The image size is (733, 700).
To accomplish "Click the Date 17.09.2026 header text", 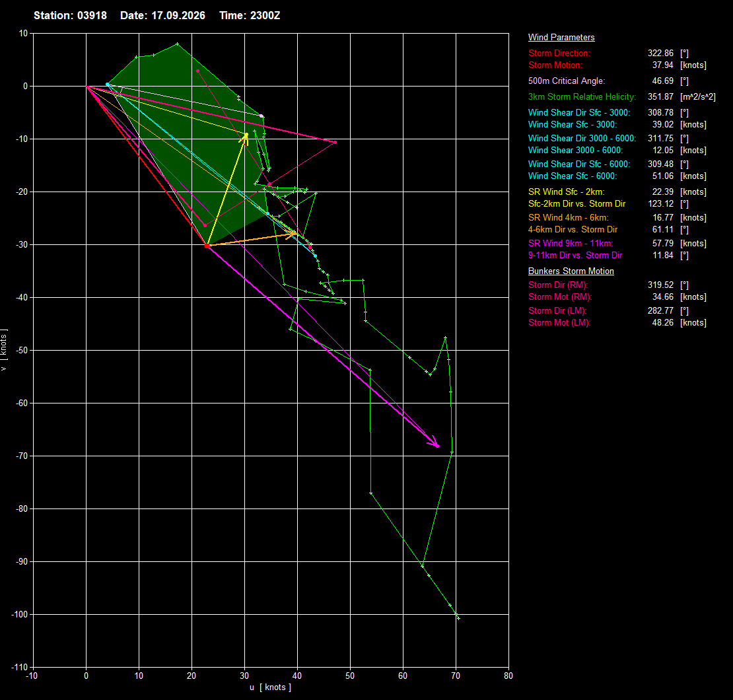I will pos(162,15).
